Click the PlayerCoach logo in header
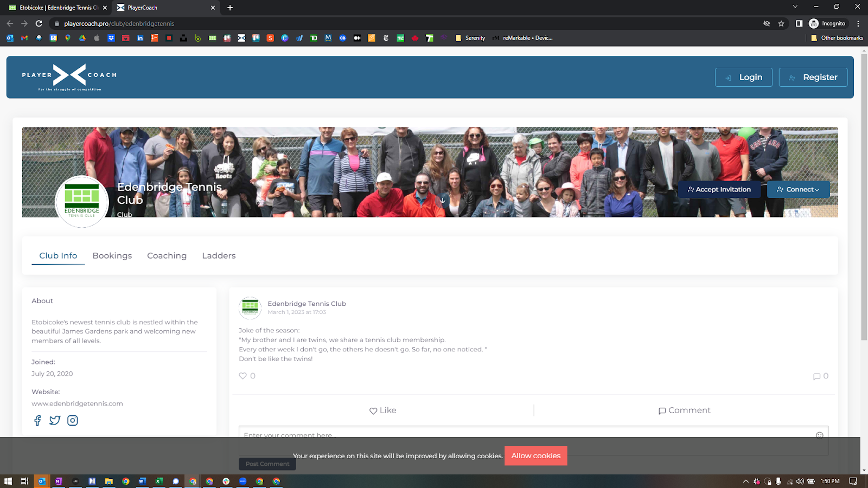Screen dimensions: 868x488 (69, 77)
